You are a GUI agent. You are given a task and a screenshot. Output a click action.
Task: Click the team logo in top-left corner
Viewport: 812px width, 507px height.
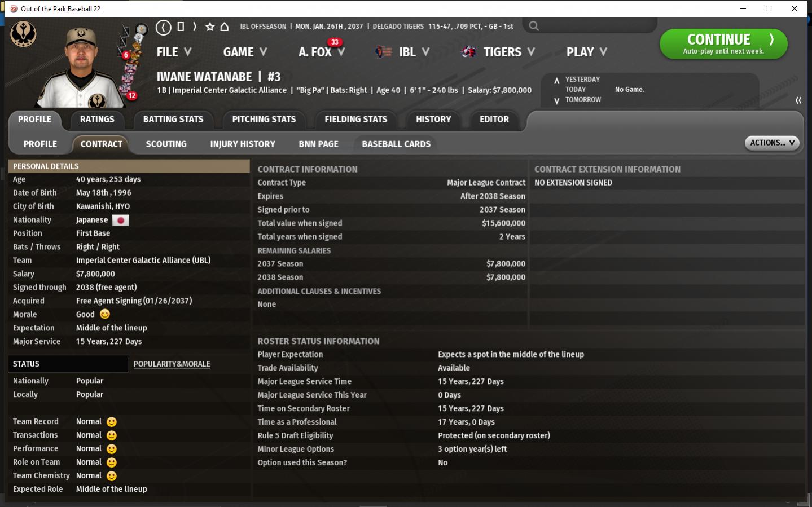[x=24, y=34]
